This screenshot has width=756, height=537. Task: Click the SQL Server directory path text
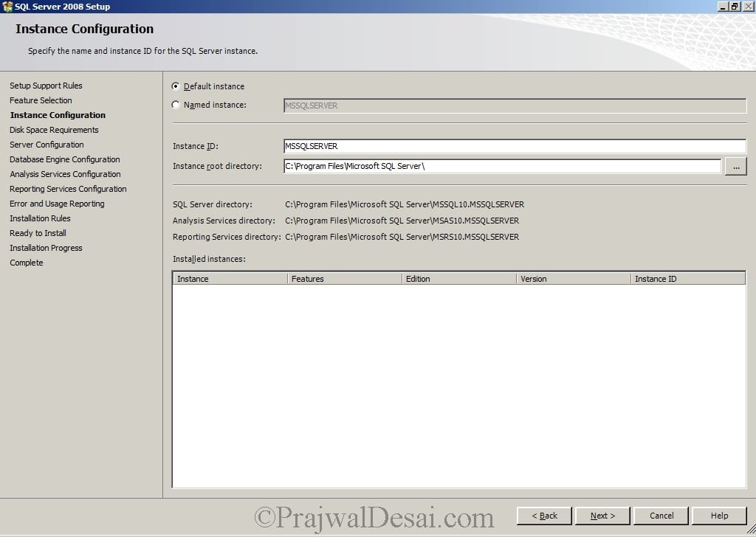point(405,204)
